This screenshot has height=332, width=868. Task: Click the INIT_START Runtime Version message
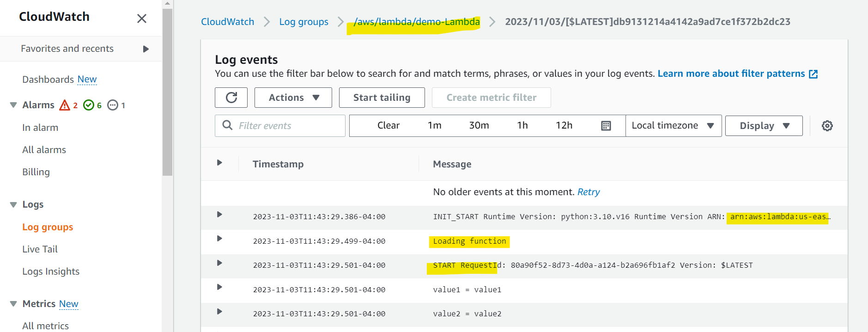(x=631, y=217)
